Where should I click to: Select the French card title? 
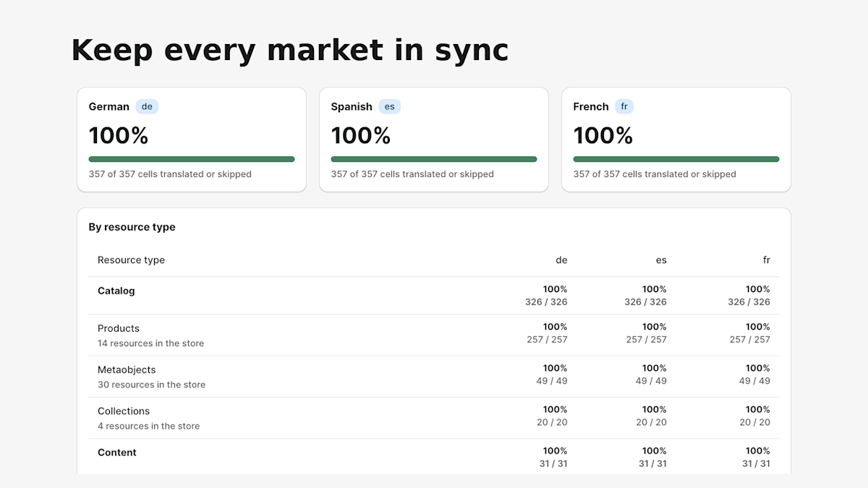pos(591,106)
